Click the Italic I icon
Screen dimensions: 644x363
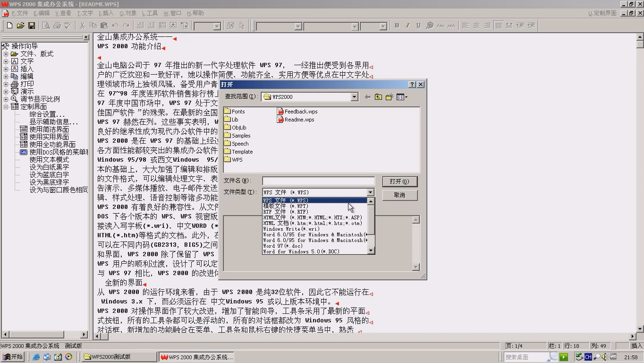tap(407, 26)
